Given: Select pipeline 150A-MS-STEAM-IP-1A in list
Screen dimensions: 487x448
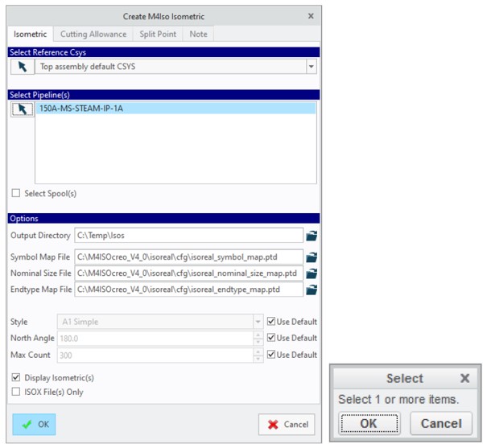Looking at the screenshot, I should [x=175, y=109].
